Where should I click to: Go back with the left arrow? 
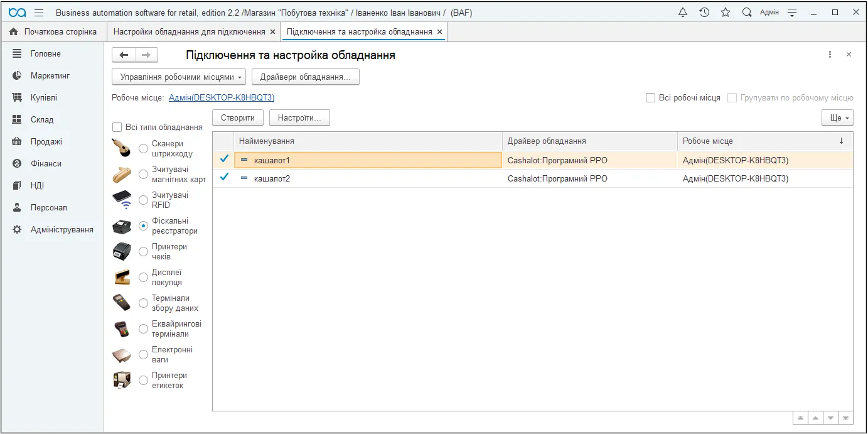[124, 55]
